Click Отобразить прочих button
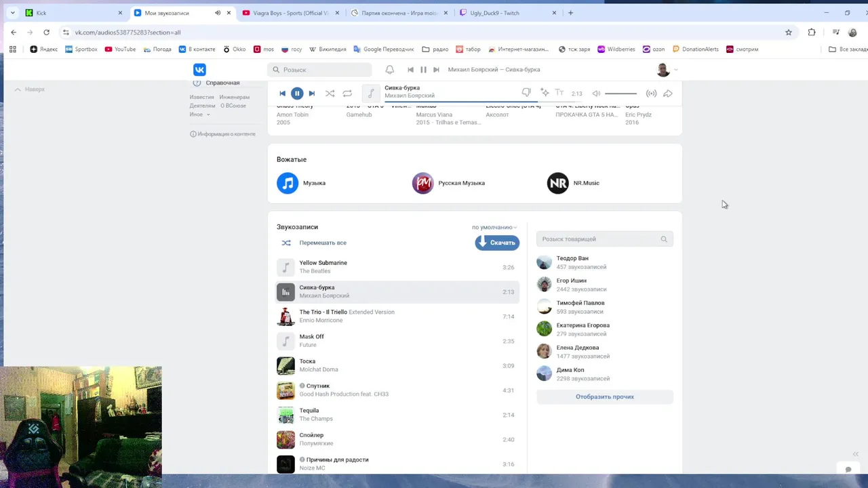The width and height of the screenshot is (868, 488). (x=605, y=396)
